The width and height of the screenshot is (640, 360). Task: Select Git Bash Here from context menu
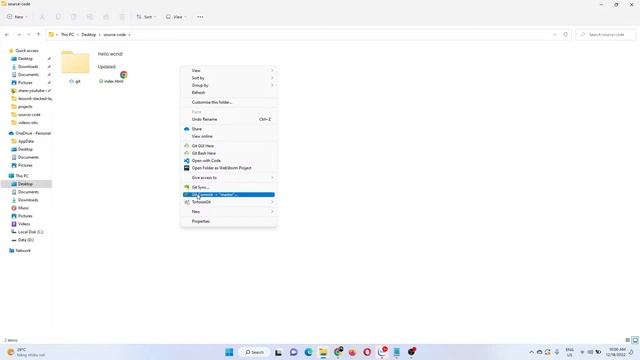229,153
